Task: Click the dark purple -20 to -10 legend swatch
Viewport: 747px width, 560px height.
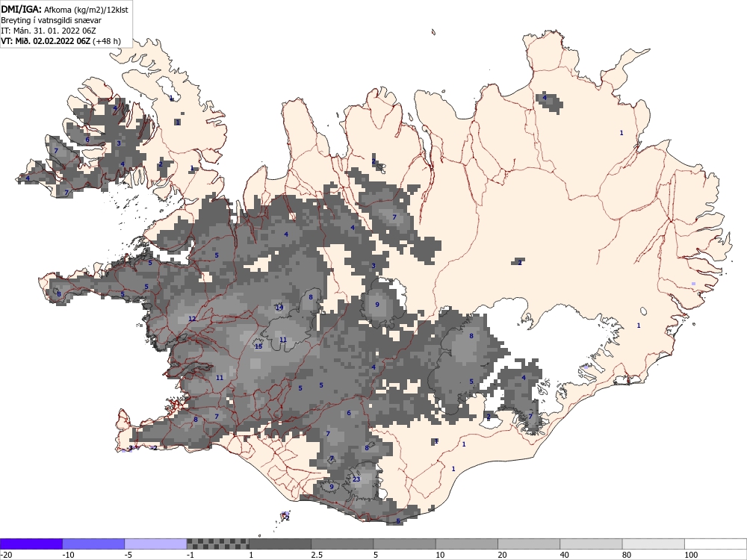Action: click(31, 544)
